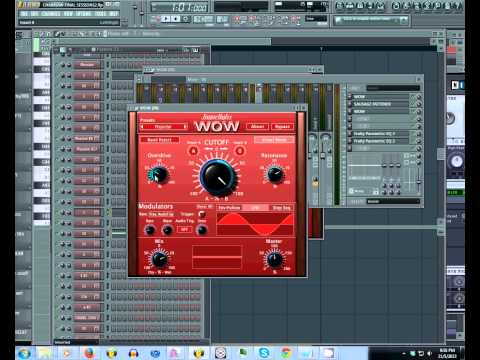Toggle the Sync switch in Modulators section
This screenshot has height=360, width=480.
[x=202, y=214]
